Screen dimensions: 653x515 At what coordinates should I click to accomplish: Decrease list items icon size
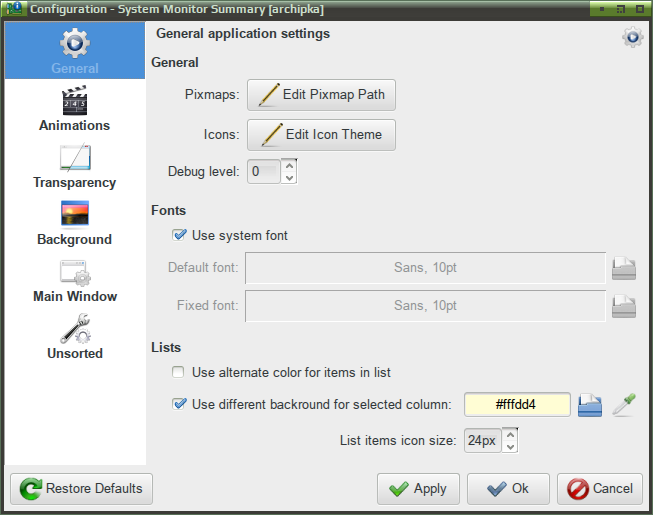(x=510, y=447)
